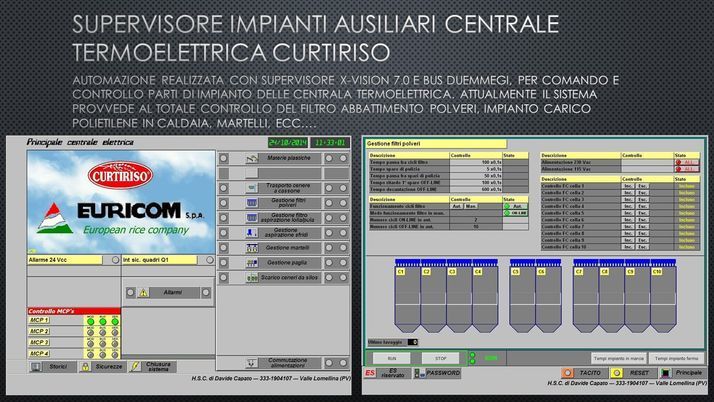Open Tempi impianto fermo
This screenshot has height=402, width=714.
[677, 359]
